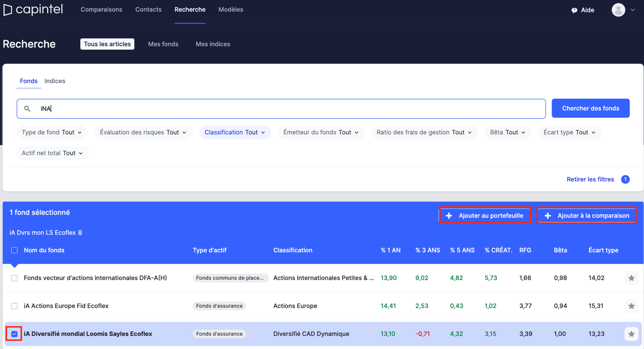Screen dimensions: 644x349
Task: Click the Actions Europe classification cell
Action: point(295,306)
